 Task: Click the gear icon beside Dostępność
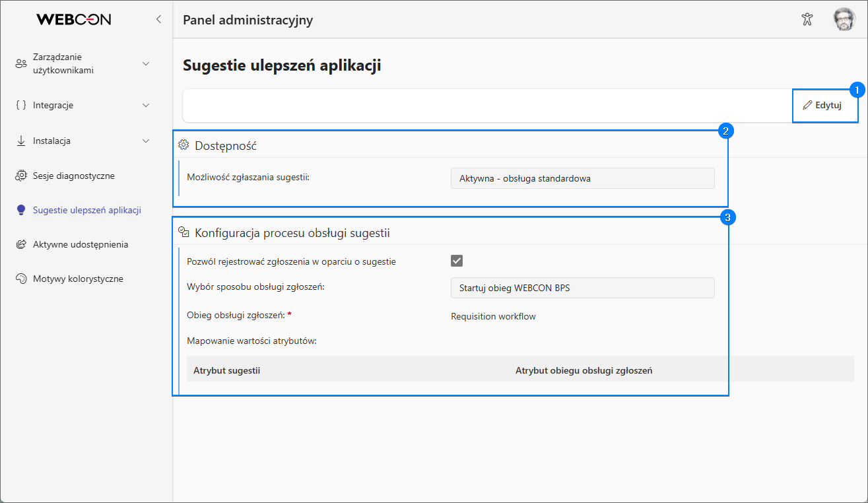(x=184, y=145)
